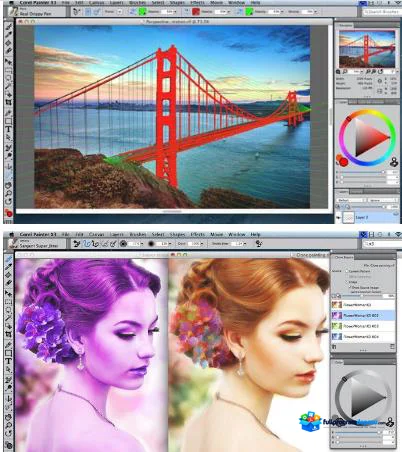The image size is (402, 452).
Task: Click the red main color swatch under the color wheel
Action: [344, 162]
